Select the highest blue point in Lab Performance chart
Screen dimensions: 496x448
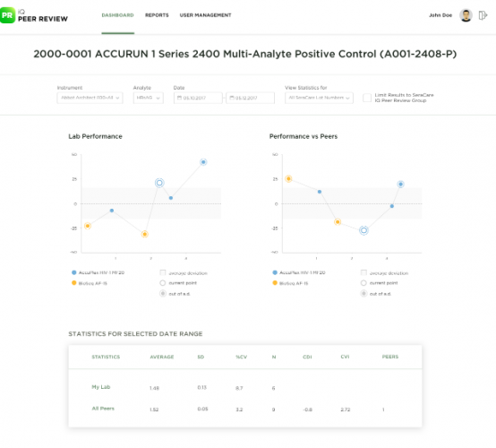203,162
